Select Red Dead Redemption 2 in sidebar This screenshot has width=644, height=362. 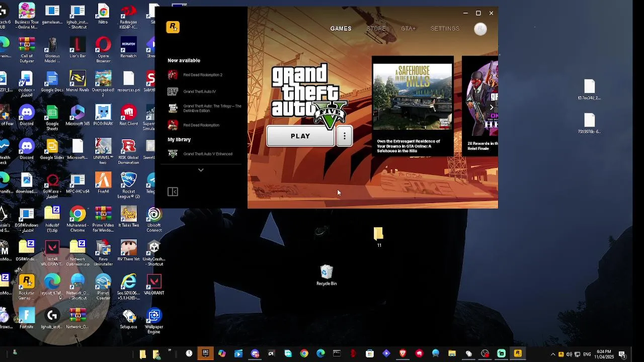click(204, 75)
